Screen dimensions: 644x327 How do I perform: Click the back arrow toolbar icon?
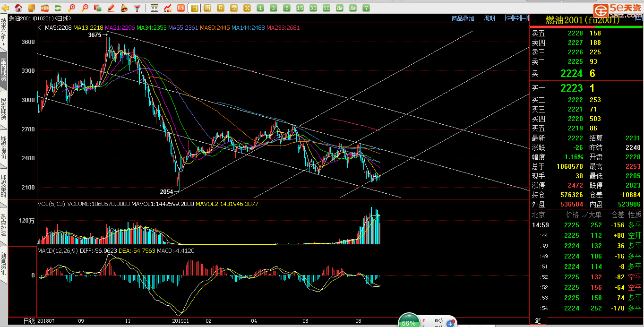pos(6,8)
